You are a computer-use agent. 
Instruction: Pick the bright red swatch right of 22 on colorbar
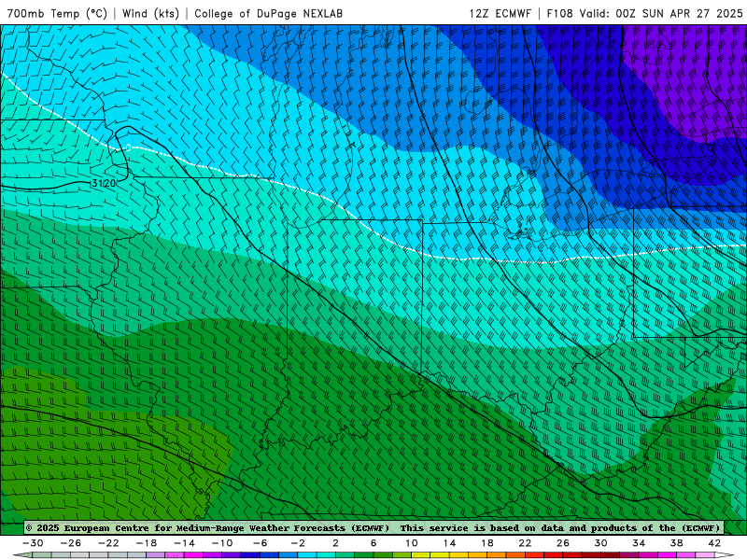coord(534,554)
